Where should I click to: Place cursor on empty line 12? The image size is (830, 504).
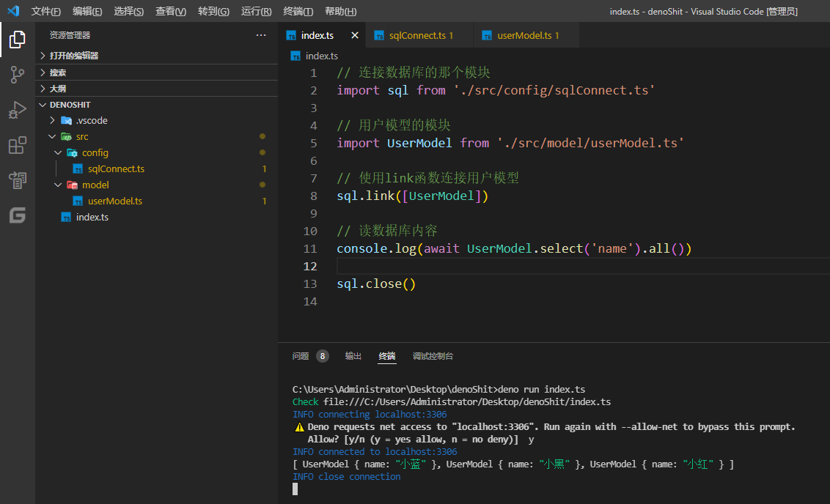pyautogui.click(x=582, y=267)
